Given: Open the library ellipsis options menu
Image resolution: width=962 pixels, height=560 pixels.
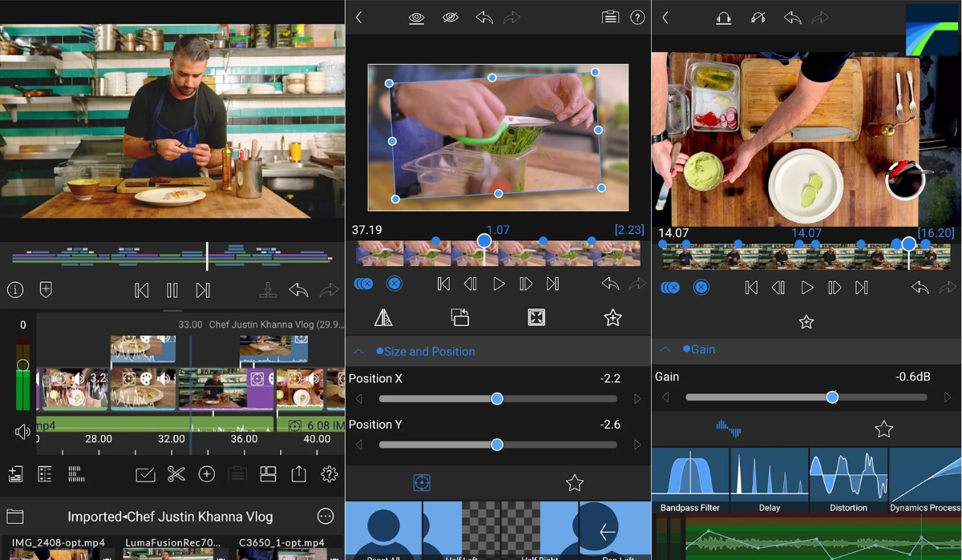Looking at the screenshot, I should coord(325,516).
